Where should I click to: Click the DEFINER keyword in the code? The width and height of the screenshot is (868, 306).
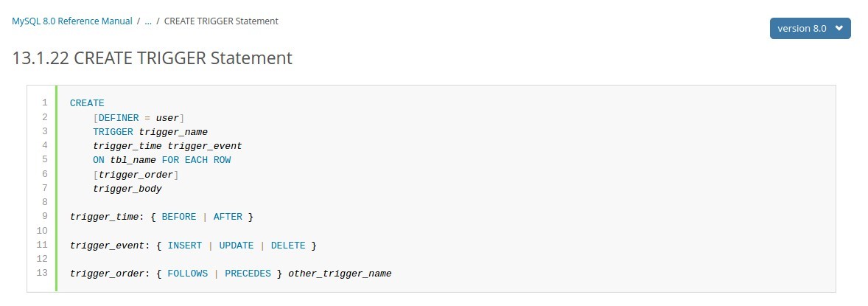point(118,117)
